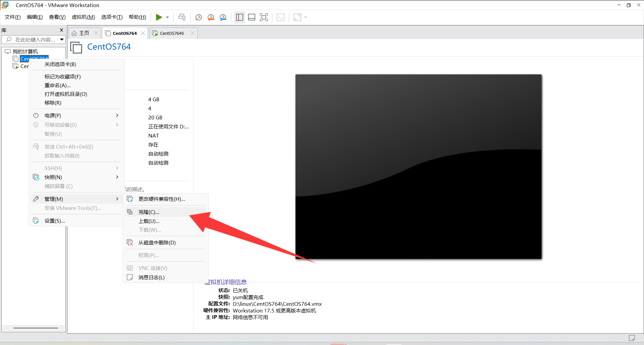Click the VM screen preview thumbnail

pyautogui.click(x=418, y=166)
